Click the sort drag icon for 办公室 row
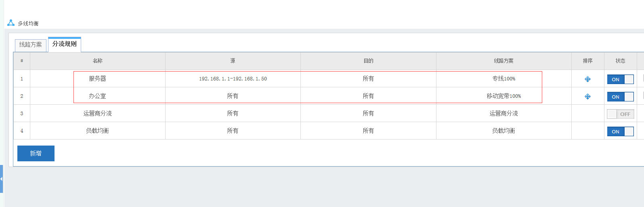Screen dimensions: 644x207 click(x=587, y=97)
